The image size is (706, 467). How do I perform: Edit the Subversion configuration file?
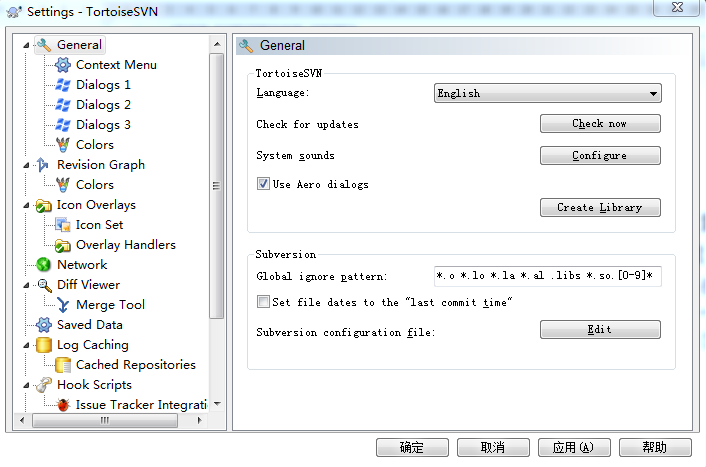click(x=600, y=330)
